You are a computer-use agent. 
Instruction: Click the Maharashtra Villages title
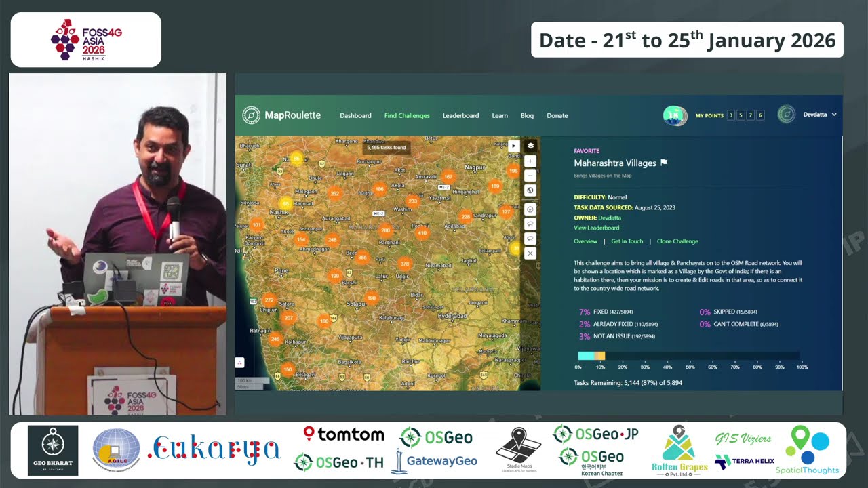click(x=615, y=163)
